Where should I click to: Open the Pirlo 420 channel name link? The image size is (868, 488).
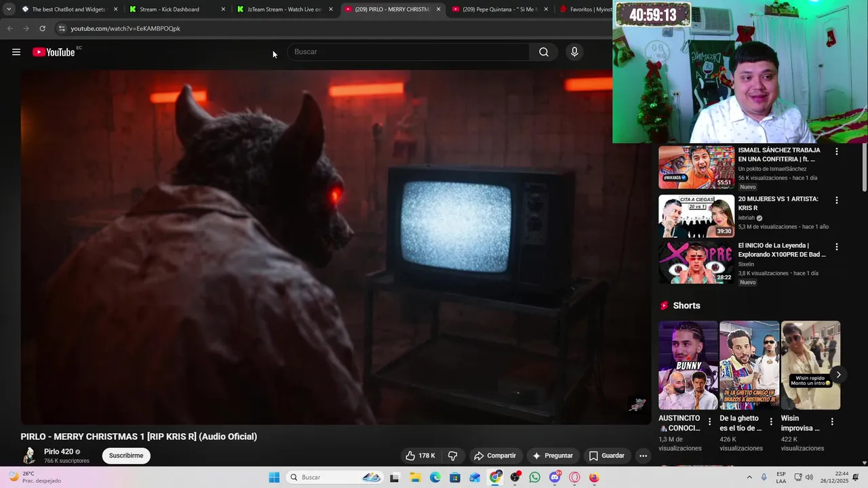coord(58,451)
